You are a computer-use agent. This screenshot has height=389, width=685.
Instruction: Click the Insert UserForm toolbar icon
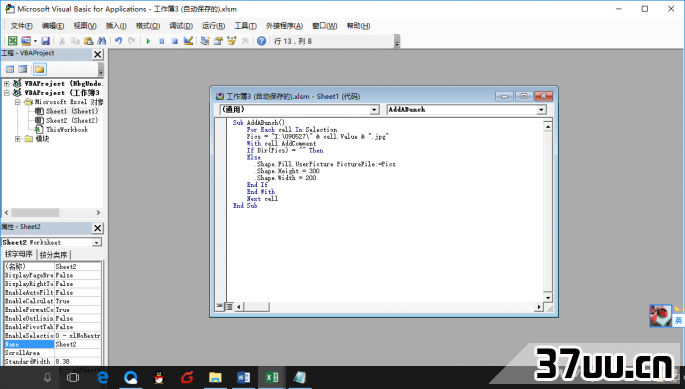tap(26, 41)
